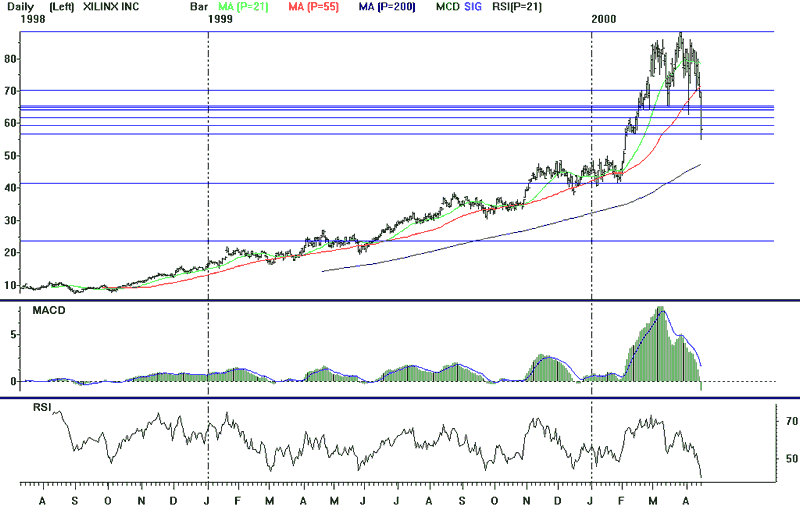The width and height of the screenshot is (800, 507).
Task: Click the MACD axis value 0
Action: 14,382
